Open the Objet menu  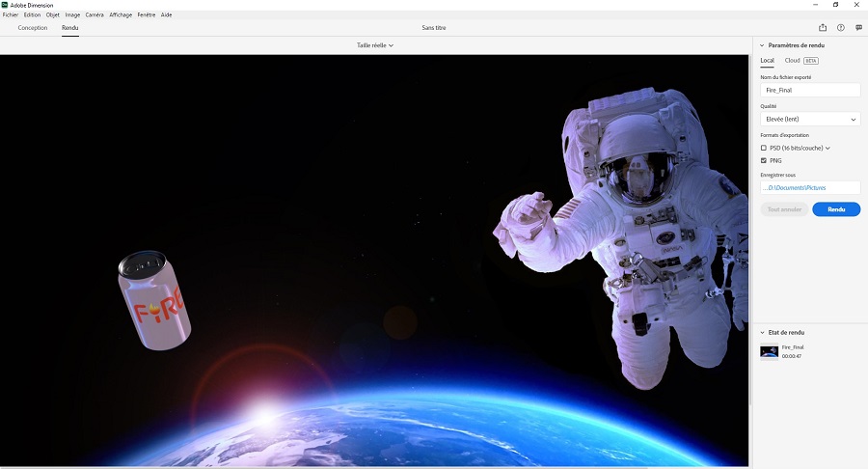click(x=53, y=14)
